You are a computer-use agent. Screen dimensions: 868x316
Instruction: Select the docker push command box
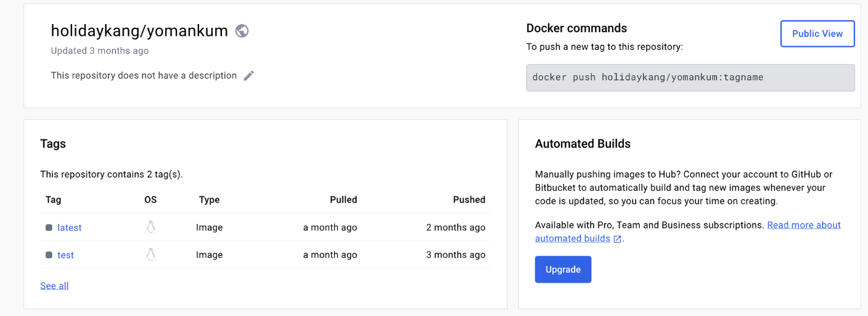(690, 78)
